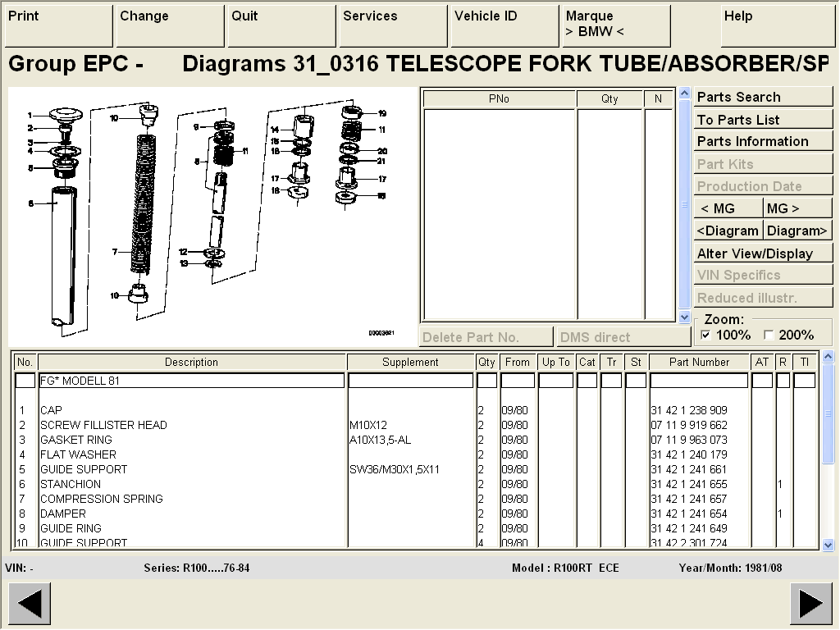Select the Quit menu item
The width and height of the screenshot is (840, 630).
(x=282, y=25)
